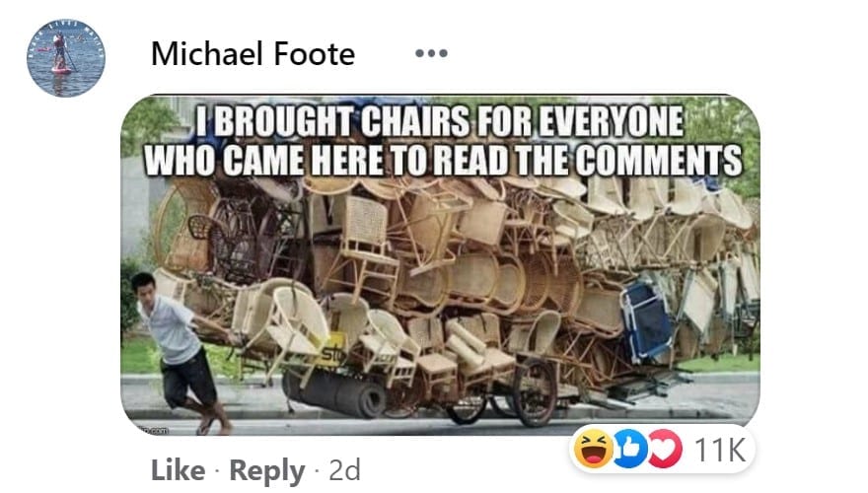This screenshot has height=493, width=868.
Task: Click the blue thumbs-up reaction icon
Action: coord(629,449)
